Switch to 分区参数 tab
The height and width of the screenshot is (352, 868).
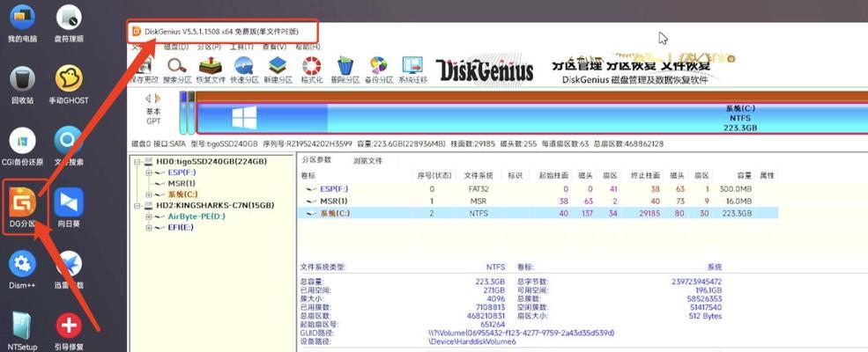(x=316, y=160)
